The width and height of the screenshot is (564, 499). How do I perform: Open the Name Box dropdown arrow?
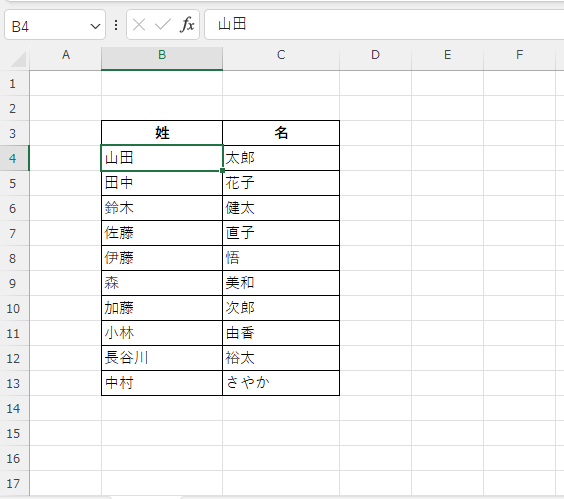(x=95, y=26)
